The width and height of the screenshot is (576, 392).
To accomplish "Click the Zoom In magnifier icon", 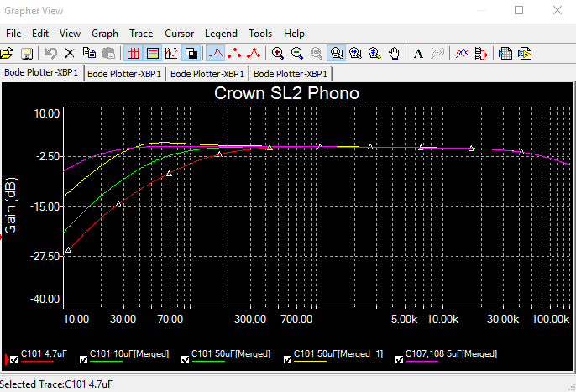I will point(278,53).
